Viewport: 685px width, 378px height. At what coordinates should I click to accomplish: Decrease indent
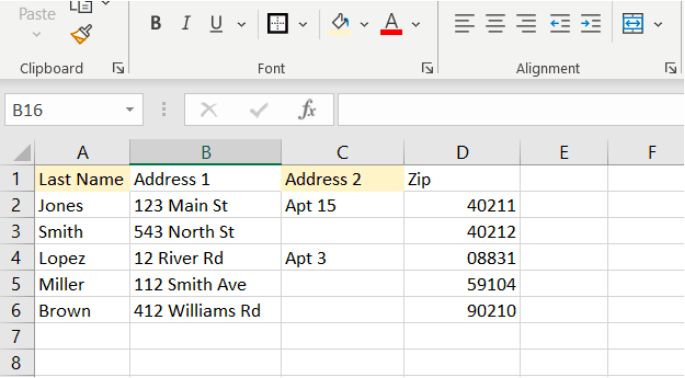click(x=560, y=23)
